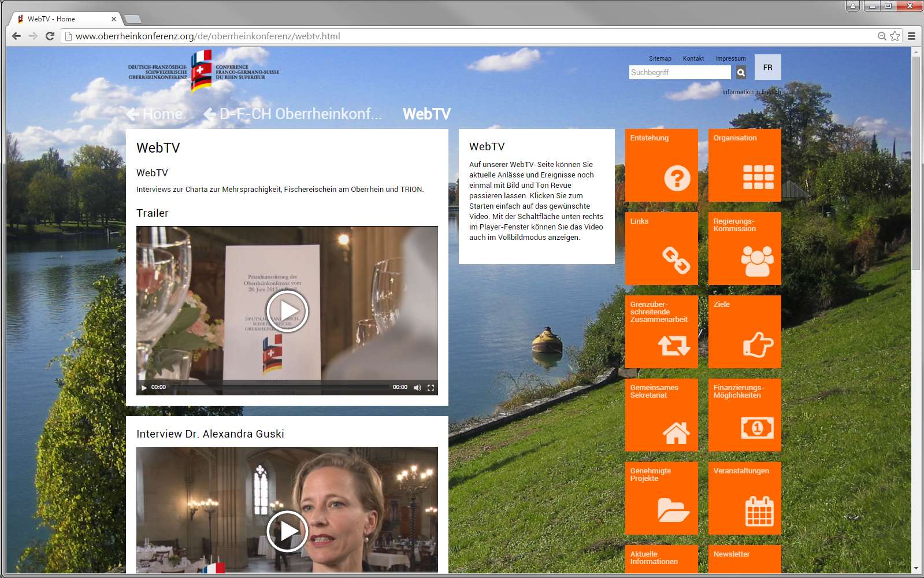Open Veranstaltungen calendar tile
Viewport: 924px width, 578px height.
(744, 498)
